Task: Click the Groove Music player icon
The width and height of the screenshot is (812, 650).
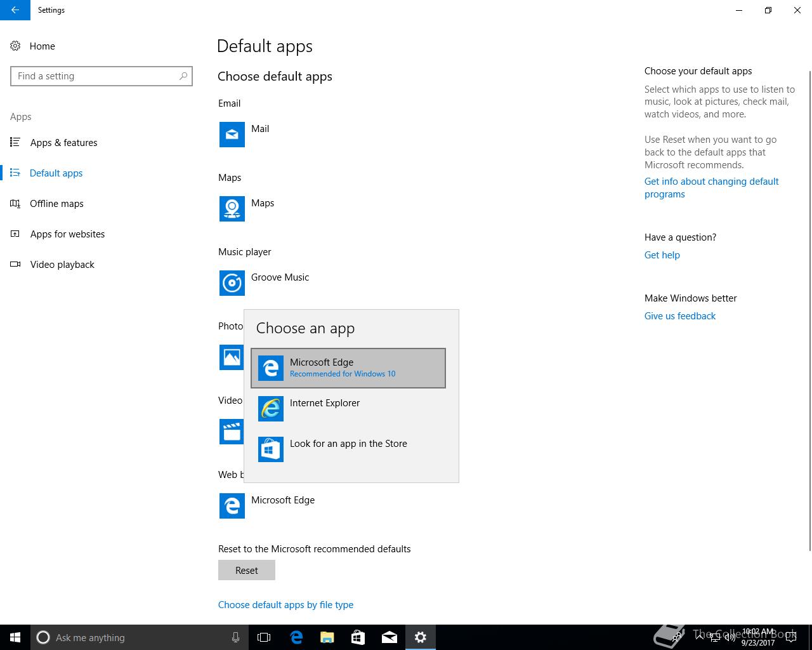Action: click(x=232, y=283)
